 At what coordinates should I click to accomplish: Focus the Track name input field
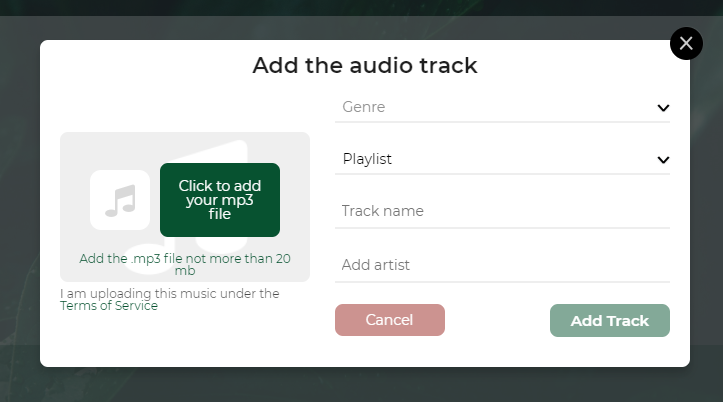pyautogui.click(x=502, y=211)
